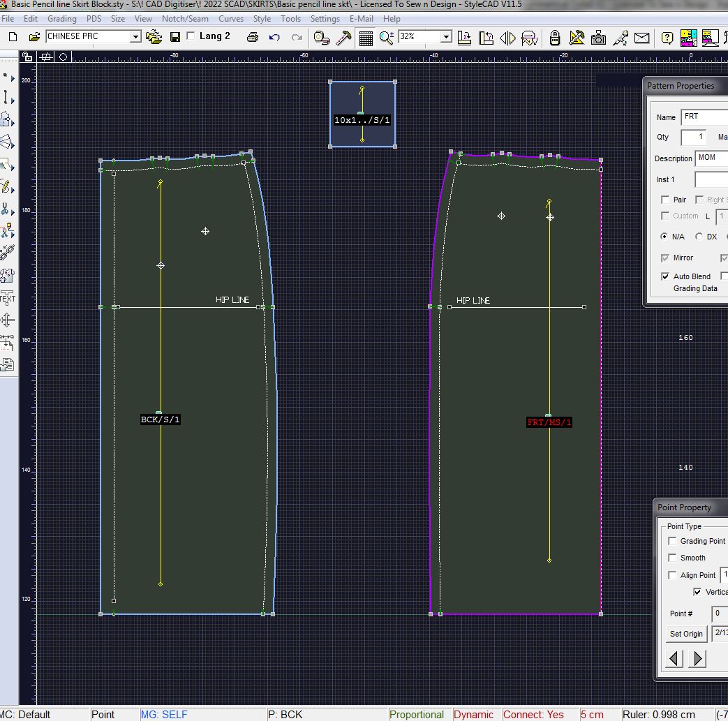Open the calculator grid icon
This screenshot has width=728, height=721.
coord(366,37)
